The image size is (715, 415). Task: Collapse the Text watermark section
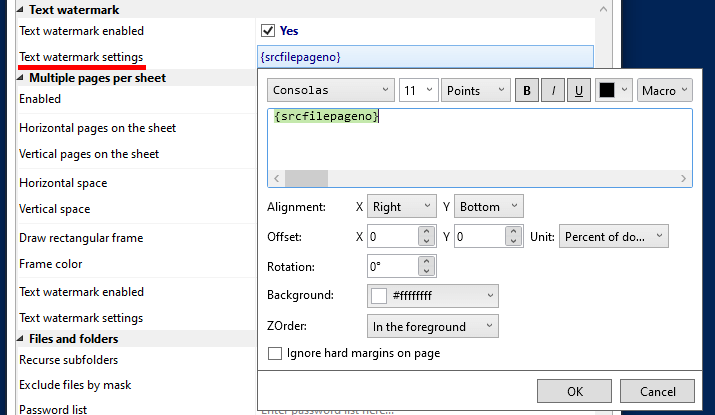20,10
